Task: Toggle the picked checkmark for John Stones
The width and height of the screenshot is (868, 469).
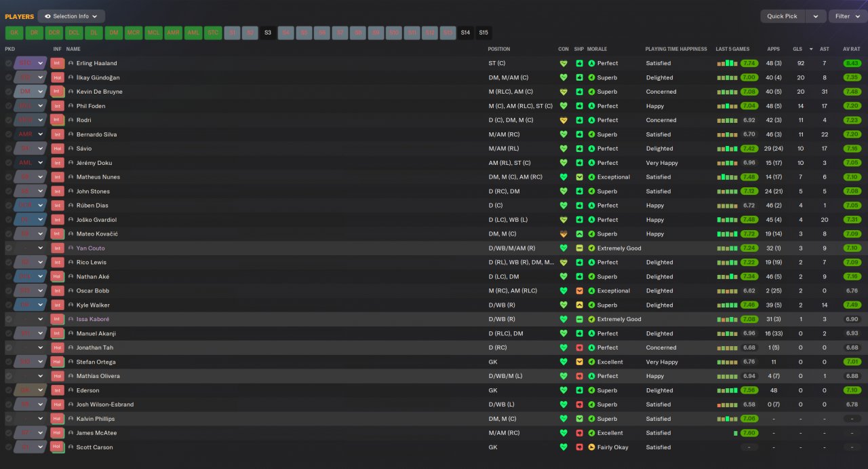Action: point(9,191)
